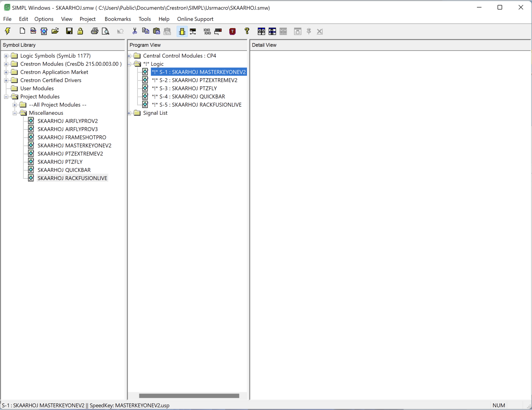The height and width of the screenshot is (410, 532).
Task: Expand --All Project Modules-- folder
Action: click(15, 105)
